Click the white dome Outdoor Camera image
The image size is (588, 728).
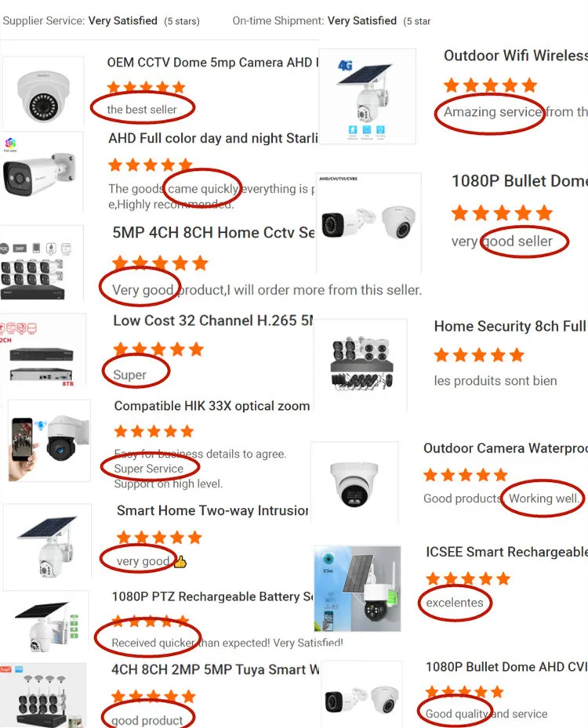tap(354, 484)
